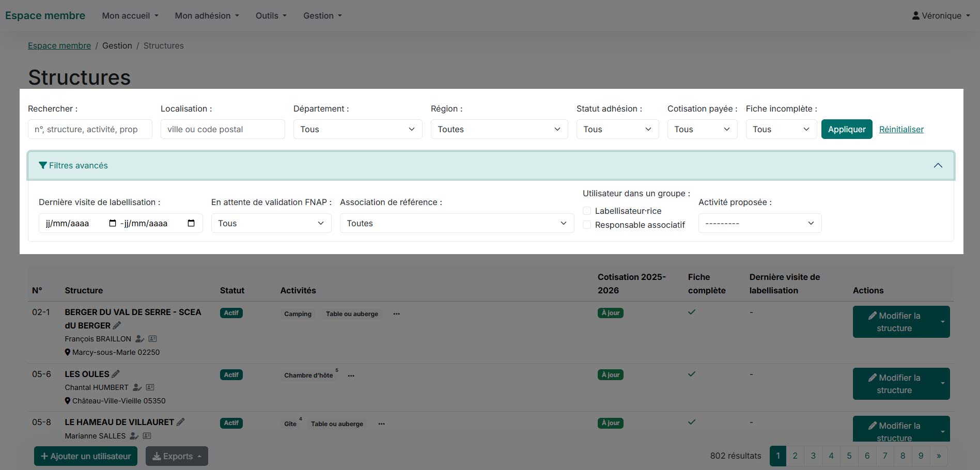This screenshot has width=980, height=470.
Task: Click the Appliquer button
Action: (x=846, y=129)
